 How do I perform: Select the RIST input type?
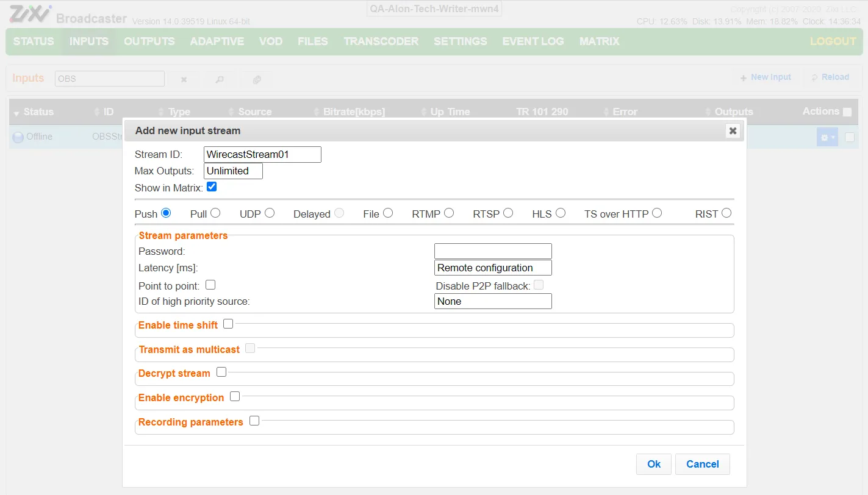click(726, 213)
